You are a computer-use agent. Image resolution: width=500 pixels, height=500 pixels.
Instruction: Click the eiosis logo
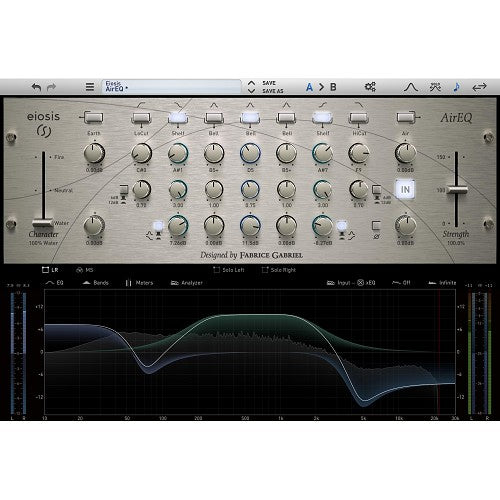pos(43,124)
